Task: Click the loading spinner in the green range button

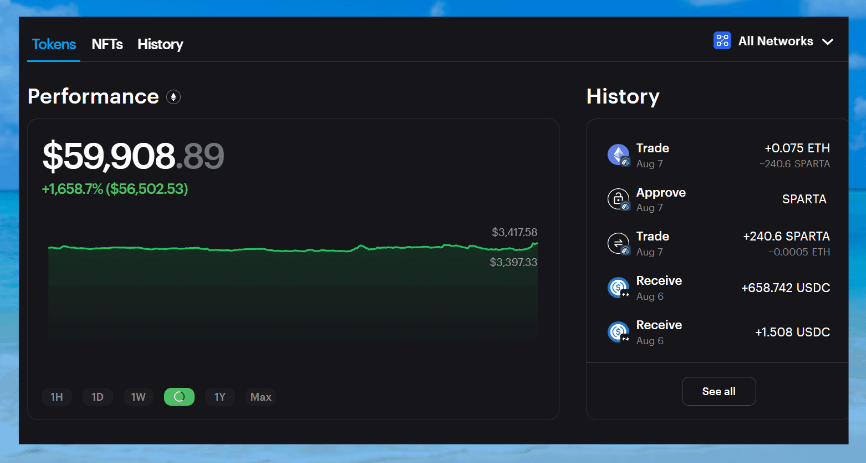Action: tap(179, 397)
